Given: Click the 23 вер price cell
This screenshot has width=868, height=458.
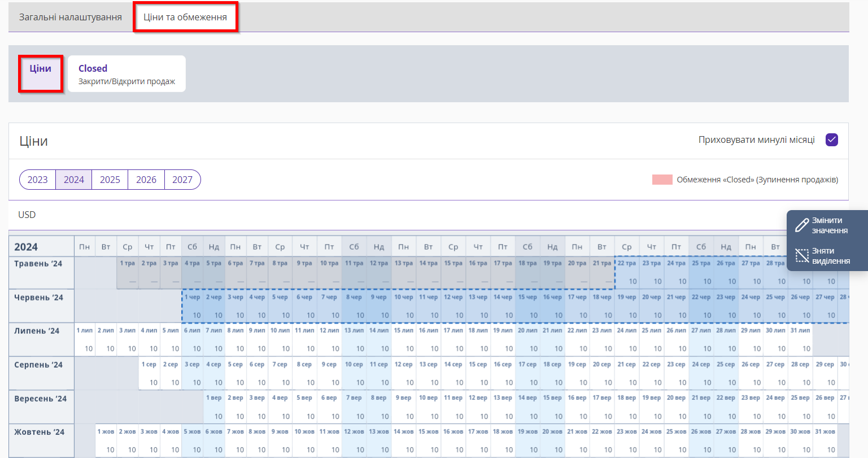Looking at the screenshot, I should [x=751, y=407].
